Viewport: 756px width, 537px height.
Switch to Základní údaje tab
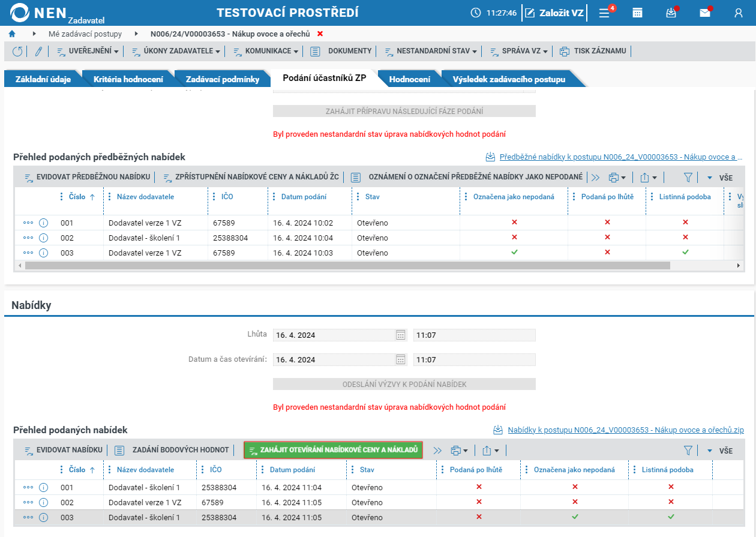(43, 79)
